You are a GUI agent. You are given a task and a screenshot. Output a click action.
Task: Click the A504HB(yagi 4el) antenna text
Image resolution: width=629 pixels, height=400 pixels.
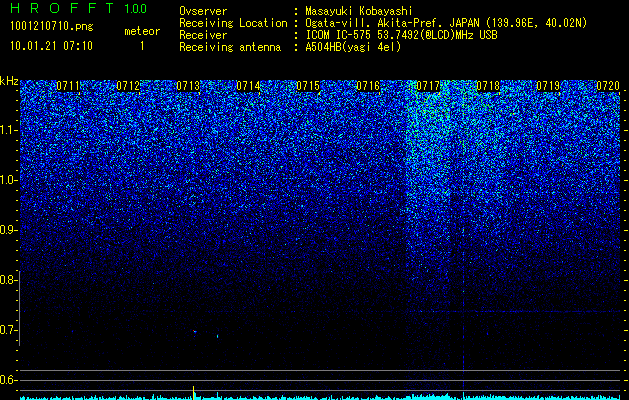pos(353,47)
